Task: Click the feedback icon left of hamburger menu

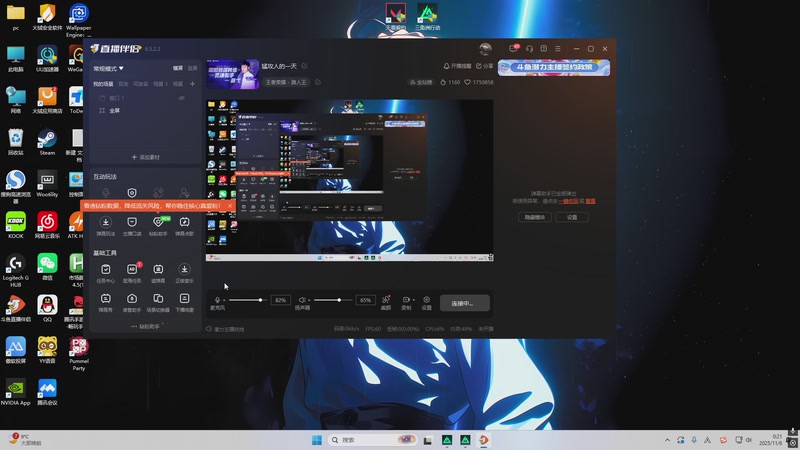Action: [x=543, y=48]
